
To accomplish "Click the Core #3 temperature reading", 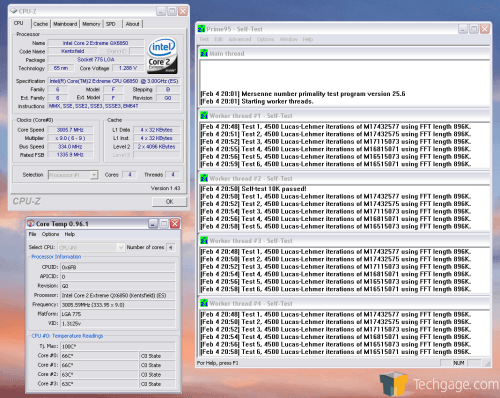I will point(100,384).
